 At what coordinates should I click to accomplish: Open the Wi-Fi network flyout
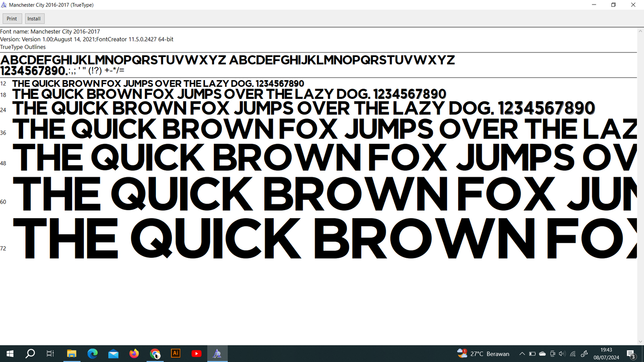pos(573,354)
